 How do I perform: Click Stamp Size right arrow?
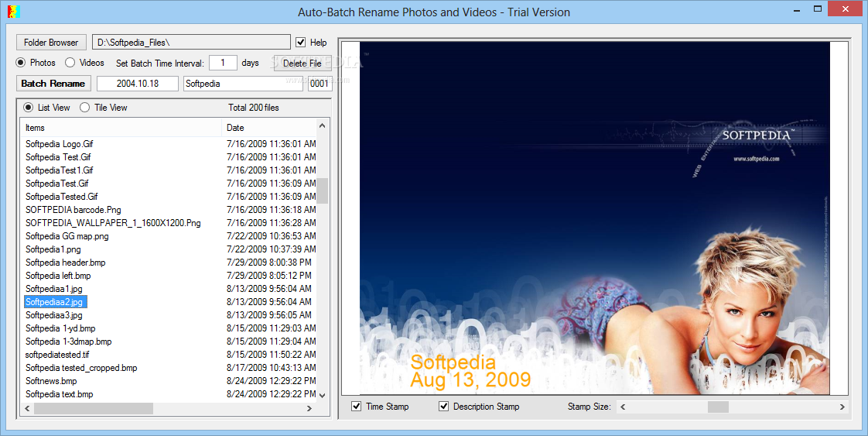click(842, 407)
